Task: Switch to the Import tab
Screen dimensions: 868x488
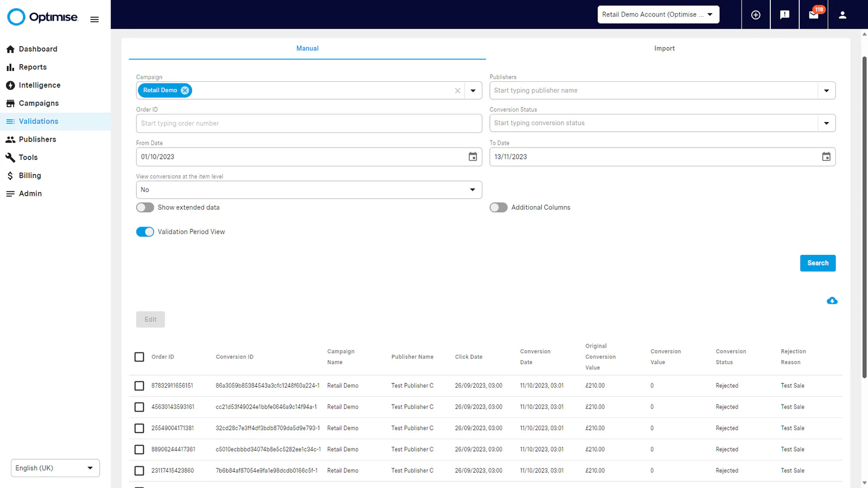Action: [x=664, y=48]
